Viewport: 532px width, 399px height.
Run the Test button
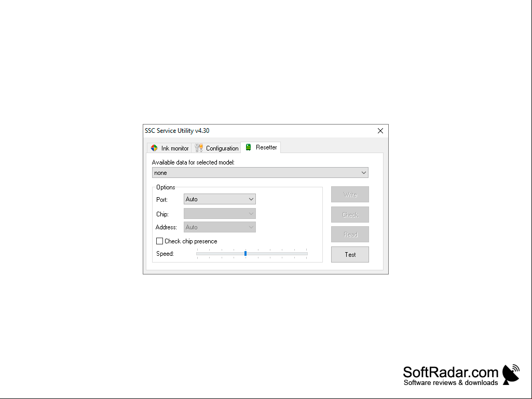[350, 254]
